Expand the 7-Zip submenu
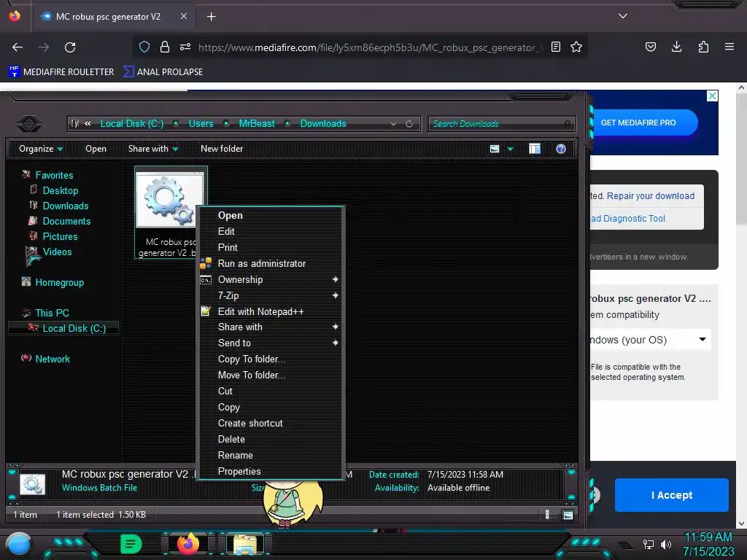This screenshot has width=747, height=560. (271, 296)
